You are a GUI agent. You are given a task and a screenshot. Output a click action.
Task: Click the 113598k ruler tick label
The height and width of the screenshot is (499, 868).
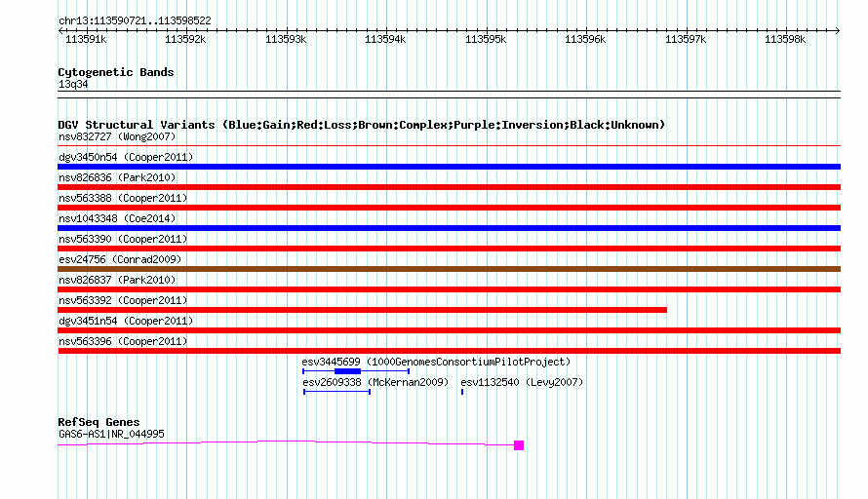785,39
